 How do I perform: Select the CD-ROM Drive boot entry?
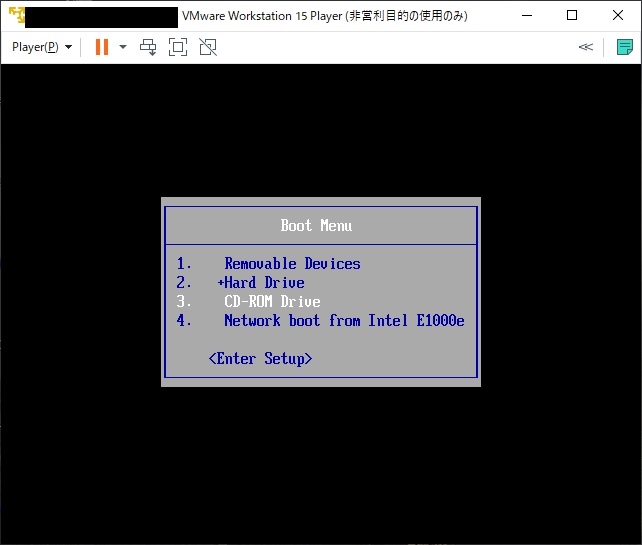pos(272,302)
